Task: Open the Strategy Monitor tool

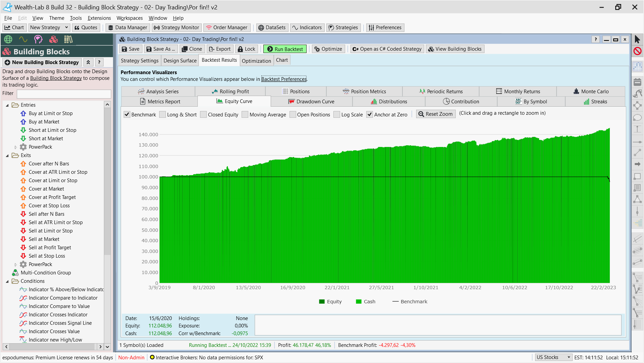Action: tap(176, 28)
